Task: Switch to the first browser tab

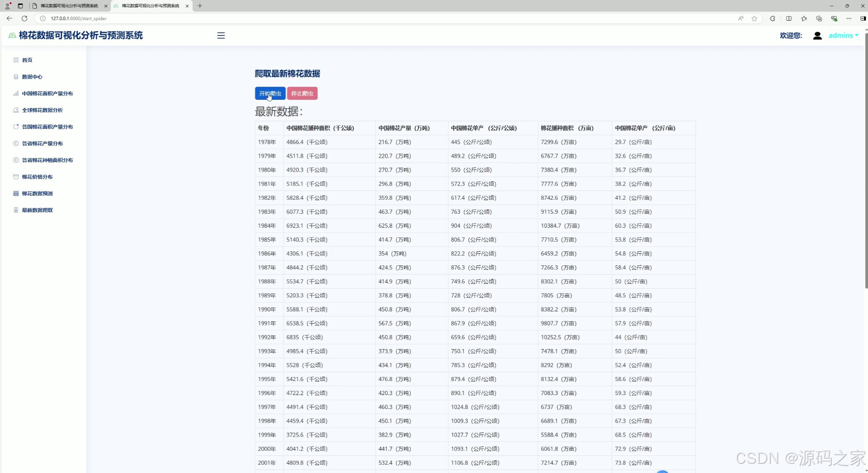Action: [69, 6]
